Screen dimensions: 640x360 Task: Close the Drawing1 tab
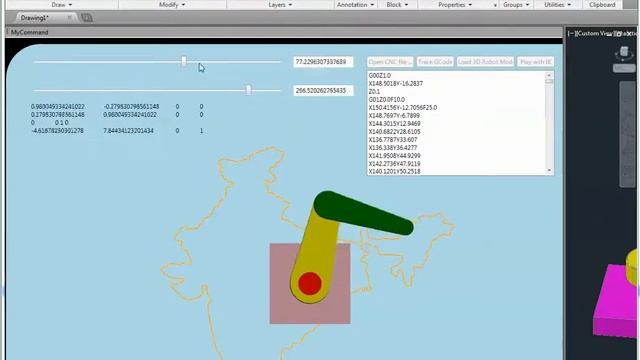69,18
